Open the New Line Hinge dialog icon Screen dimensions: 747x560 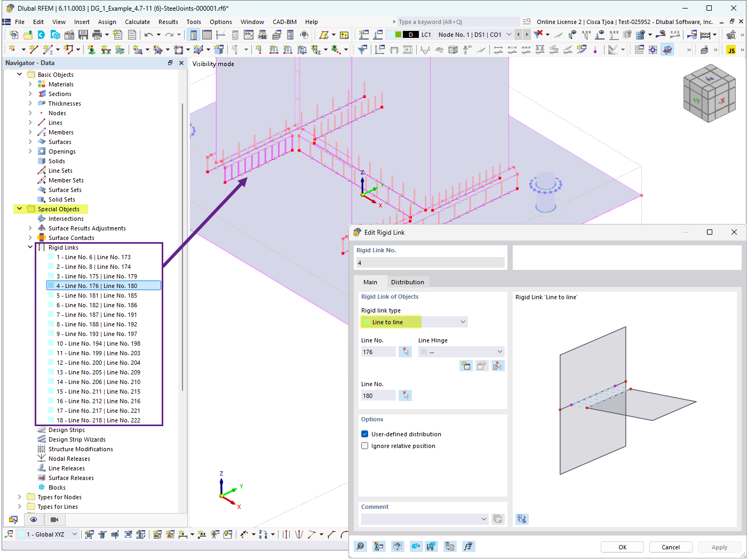point(466,365)
